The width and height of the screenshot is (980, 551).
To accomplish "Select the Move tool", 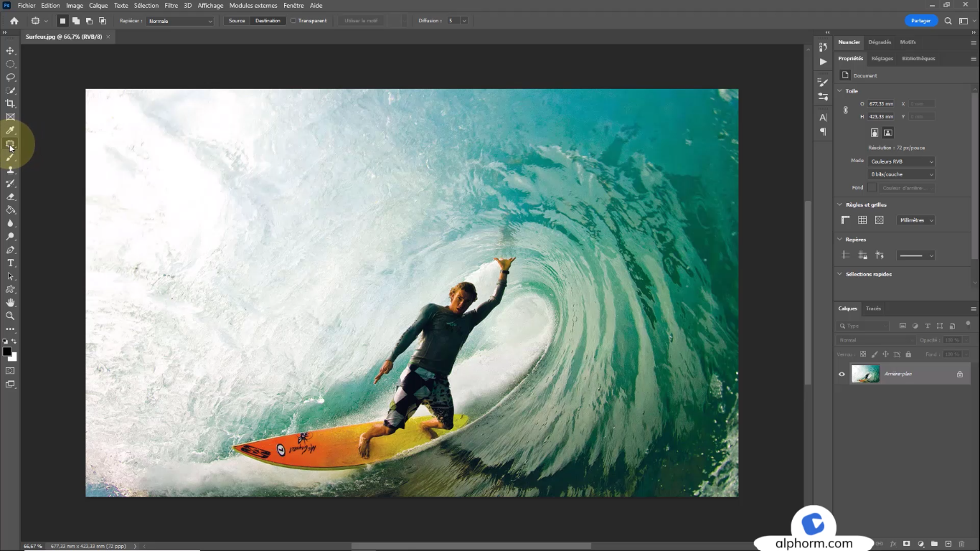I will [x=10, y=50].
